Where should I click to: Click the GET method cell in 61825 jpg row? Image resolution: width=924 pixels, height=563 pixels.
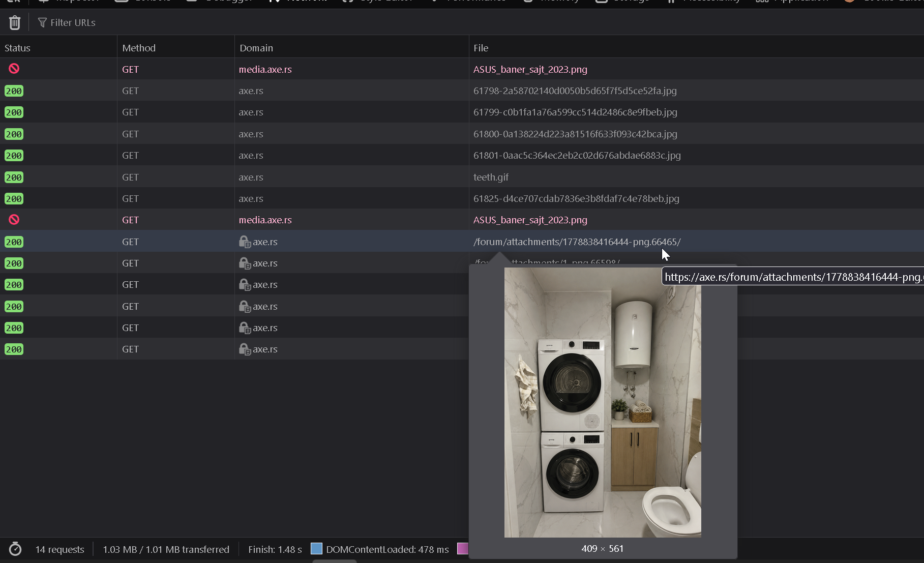(130, 198)
